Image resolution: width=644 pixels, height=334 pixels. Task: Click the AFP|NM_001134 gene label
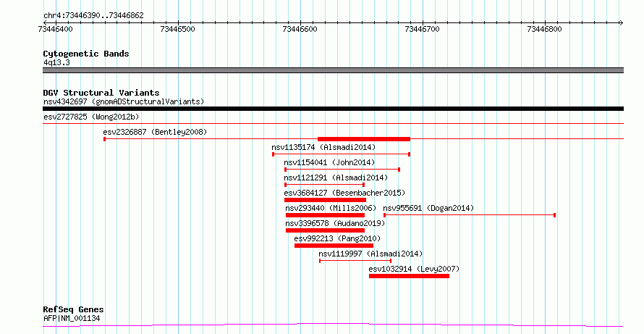pyautogui.click(x=72, y=318)
